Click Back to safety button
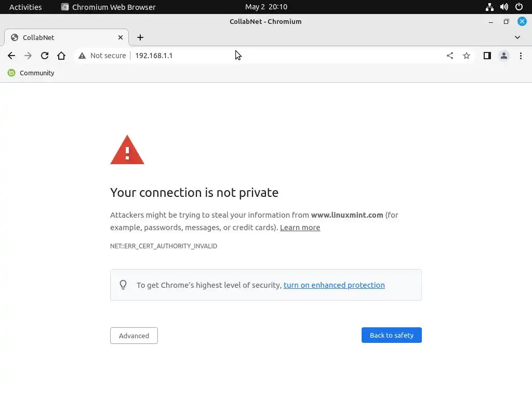The height and width of the screenshot is (399, 532). click(391, 335)
